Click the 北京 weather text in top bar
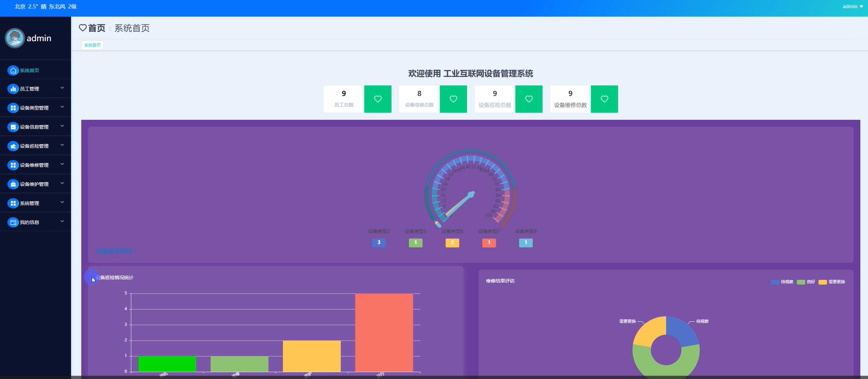 click(x=45, y=6)
